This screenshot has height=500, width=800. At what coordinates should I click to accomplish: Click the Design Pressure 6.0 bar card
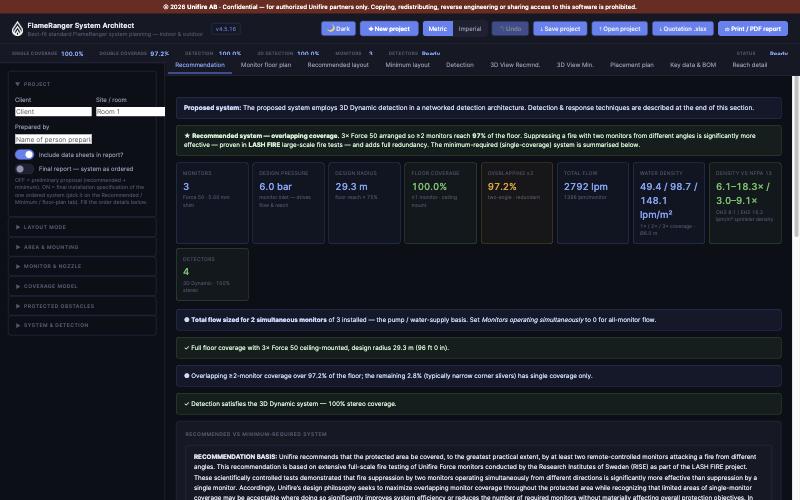[288, 203]
